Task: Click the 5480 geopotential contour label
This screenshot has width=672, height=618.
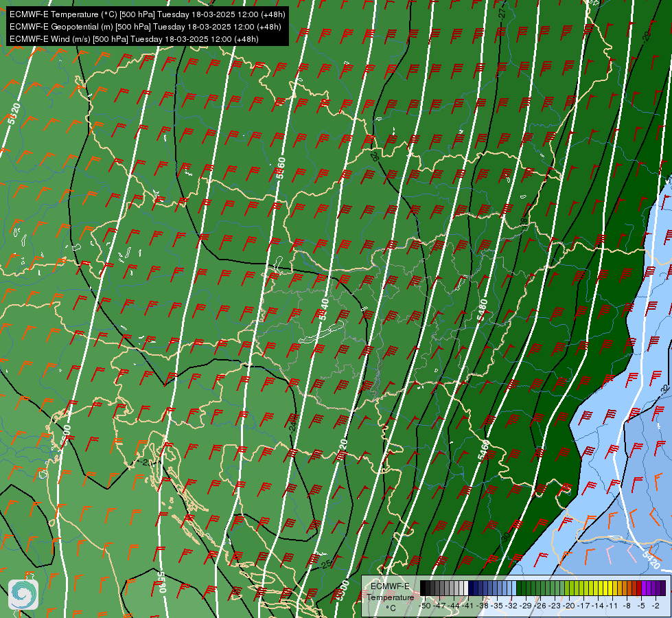Action: (x=483, y=310)
